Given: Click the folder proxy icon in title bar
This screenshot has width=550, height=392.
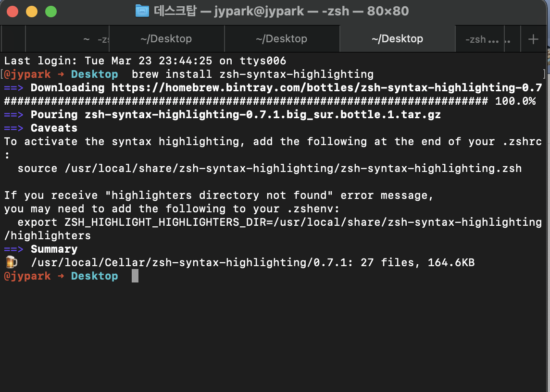Looking at the screenshot, I should pos(142,11).
